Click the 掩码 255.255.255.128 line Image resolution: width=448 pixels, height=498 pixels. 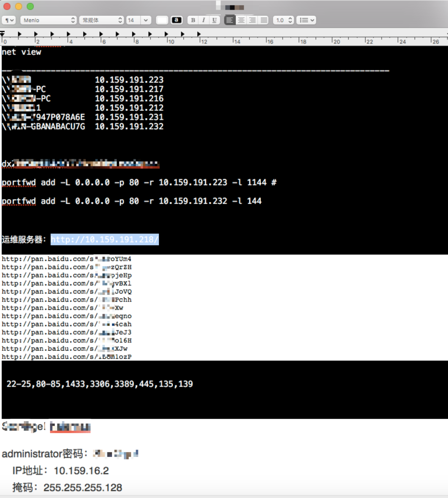click(x=67, y=488)
